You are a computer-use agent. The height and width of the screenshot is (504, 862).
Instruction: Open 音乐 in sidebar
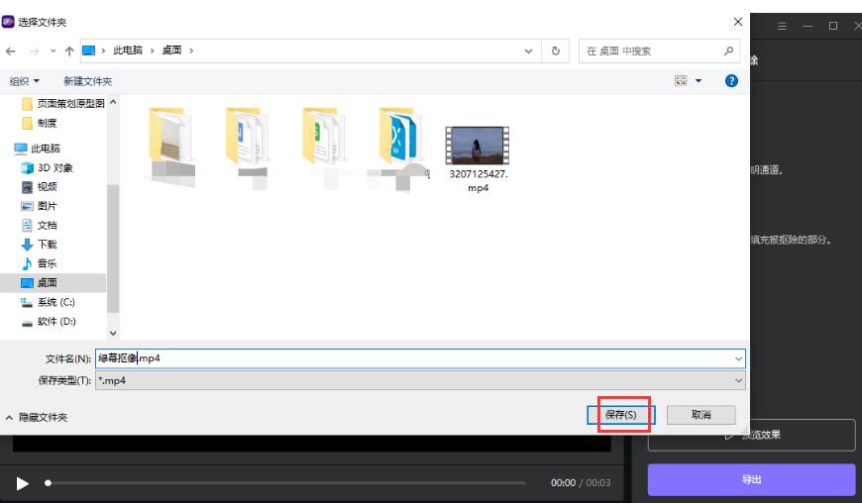tap(40, 263)
